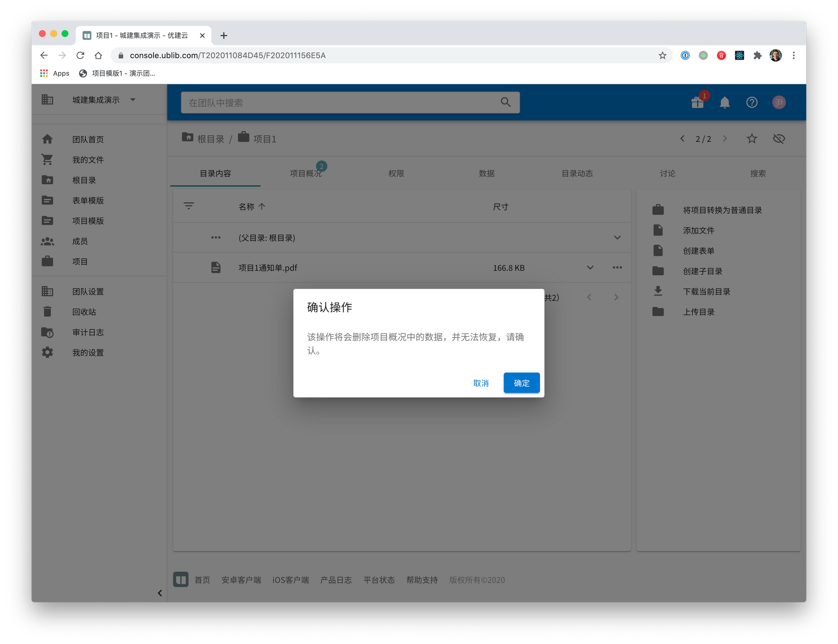
Task: Open the 目录动态 tab
Action: pos(577,173)
